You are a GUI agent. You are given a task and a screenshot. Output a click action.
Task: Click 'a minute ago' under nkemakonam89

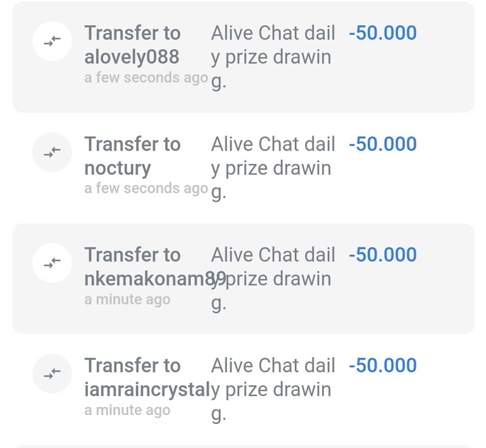pyautogui.click(x=127, y=299)
